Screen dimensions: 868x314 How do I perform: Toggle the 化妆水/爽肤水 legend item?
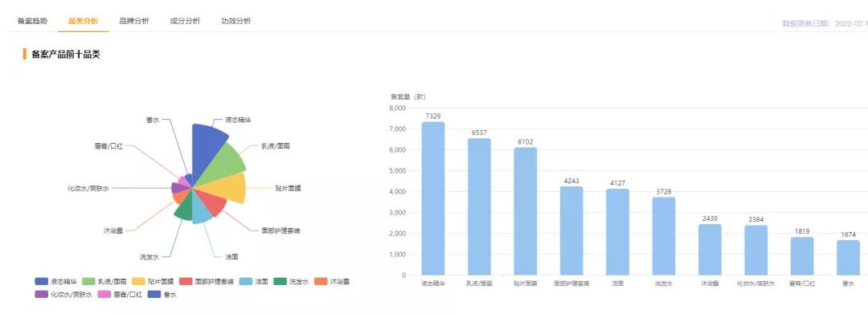coord(63,294)
